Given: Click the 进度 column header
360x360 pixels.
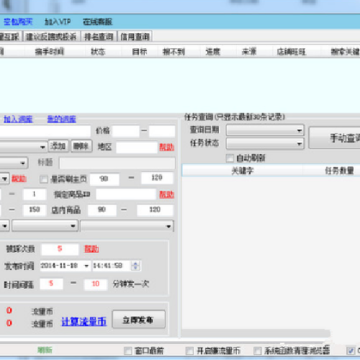Looking at the screenshot, I should 213,52.
